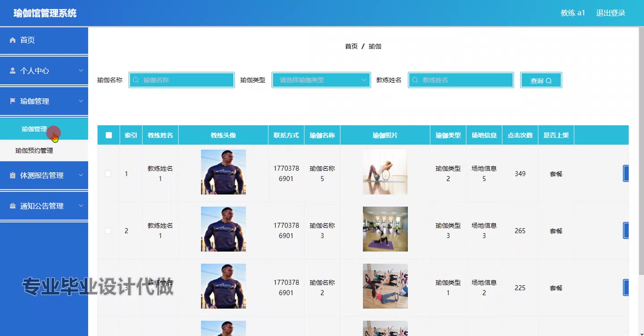The image size is (644, 336).
Task: Click 退出登录 to log out
Action: pyautogui.click(x=610, y=13)
